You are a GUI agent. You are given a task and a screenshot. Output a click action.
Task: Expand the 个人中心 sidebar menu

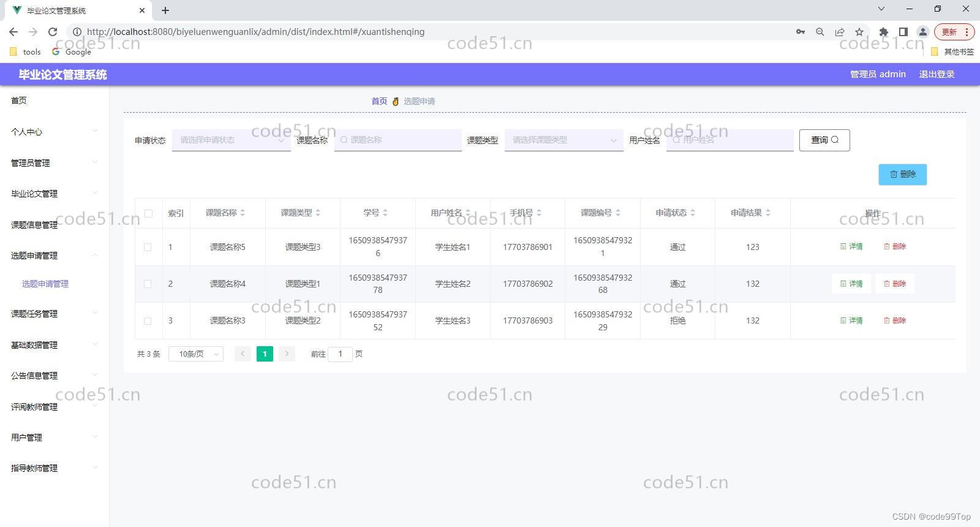coord(55,132)
